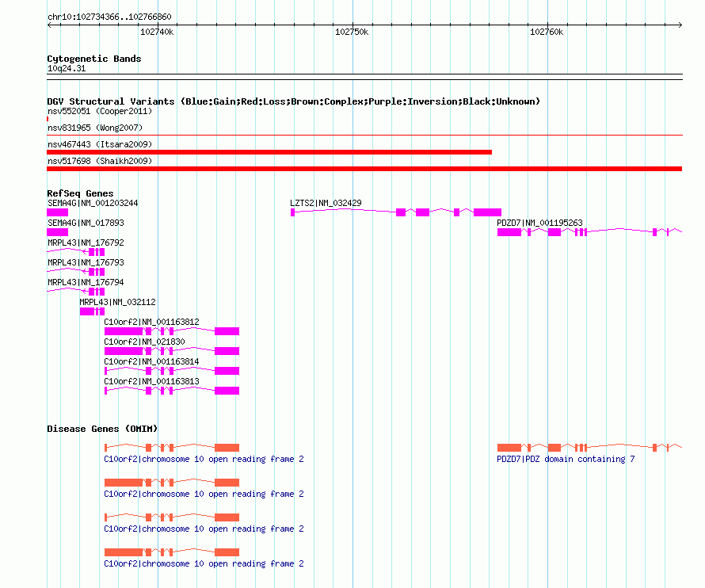Click the C10orf2|NM_021830 gene label
This screenshot has height=588, width=705.
(x=144, y=342)
